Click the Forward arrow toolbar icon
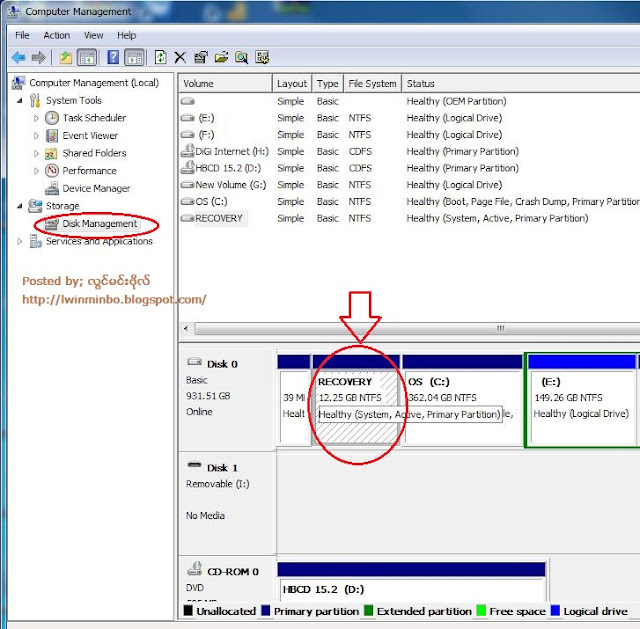This screenshot has width=640, height=629. tap(38, 58)
